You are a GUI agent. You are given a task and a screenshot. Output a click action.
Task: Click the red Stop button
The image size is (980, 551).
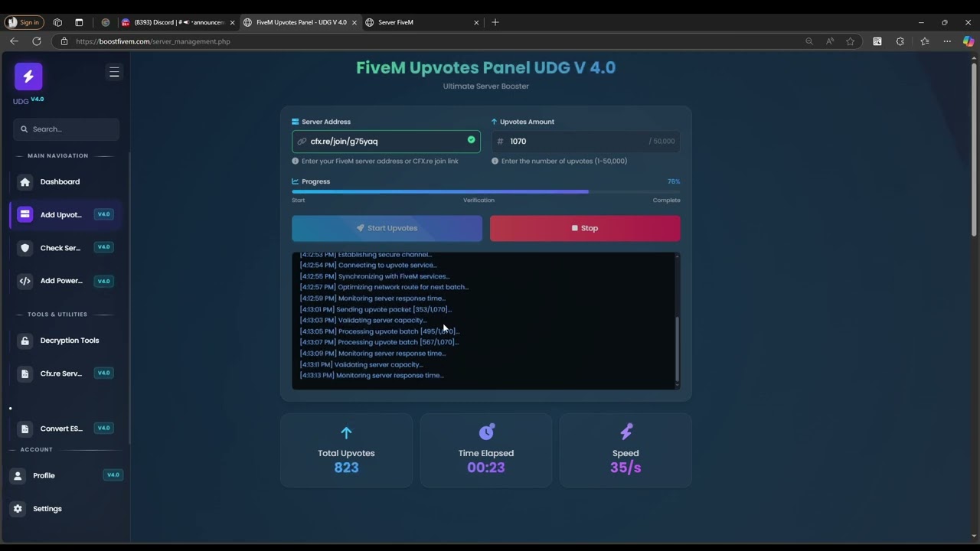(x=585, y=228)
